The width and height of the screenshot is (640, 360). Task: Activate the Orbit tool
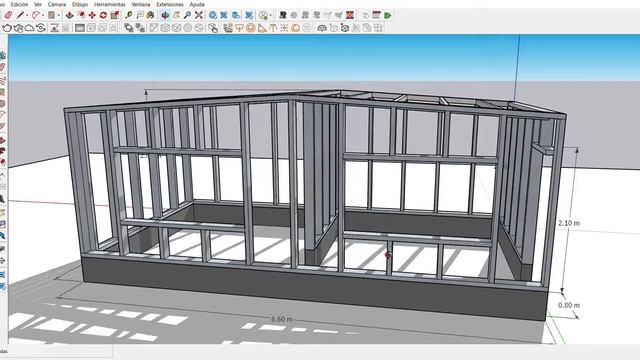coord(165,16)
